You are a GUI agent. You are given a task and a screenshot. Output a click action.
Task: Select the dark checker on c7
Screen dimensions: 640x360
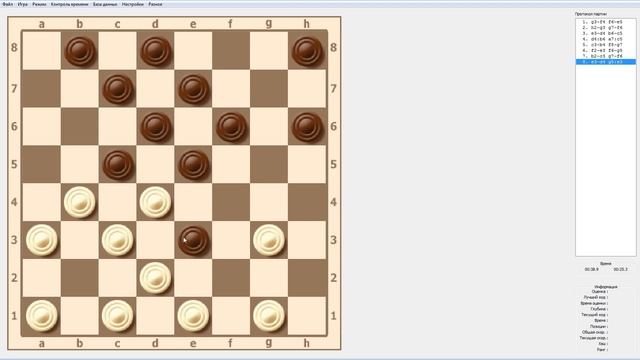point(118,89)
